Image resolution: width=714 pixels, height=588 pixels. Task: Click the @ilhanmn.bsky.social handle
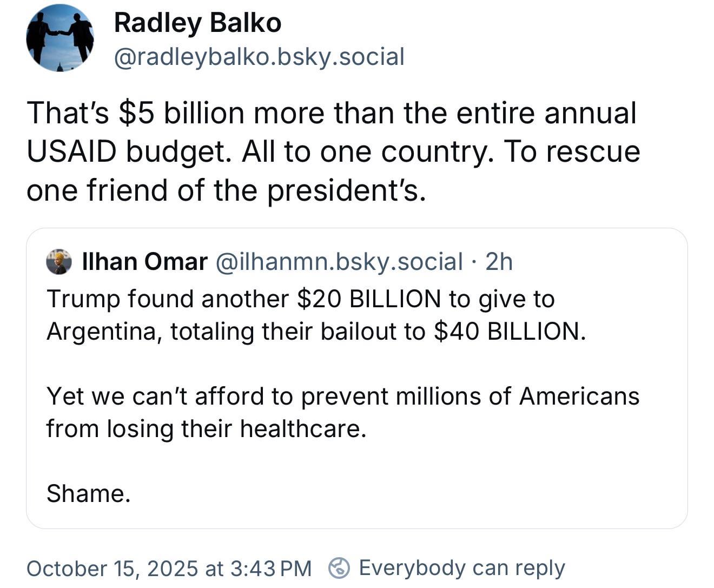click(x=339, y=262)
